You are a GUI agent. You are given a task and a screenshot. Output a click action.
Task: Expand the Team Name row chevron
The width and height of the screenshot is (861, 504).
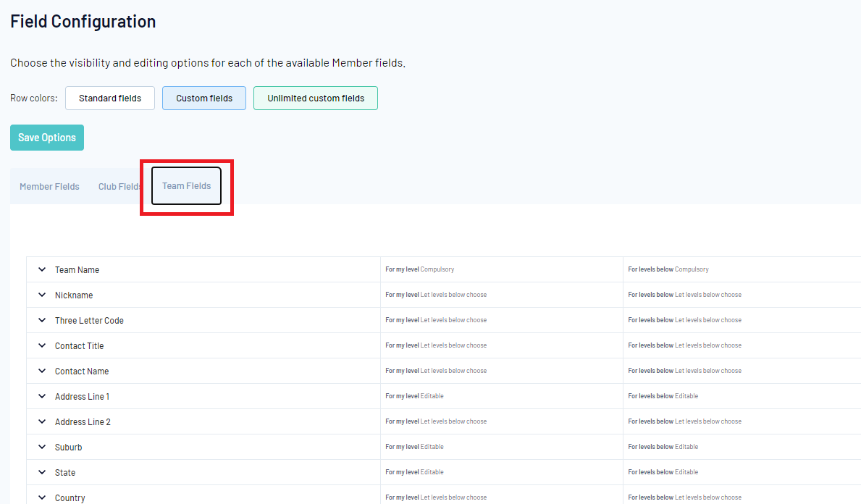42,269
